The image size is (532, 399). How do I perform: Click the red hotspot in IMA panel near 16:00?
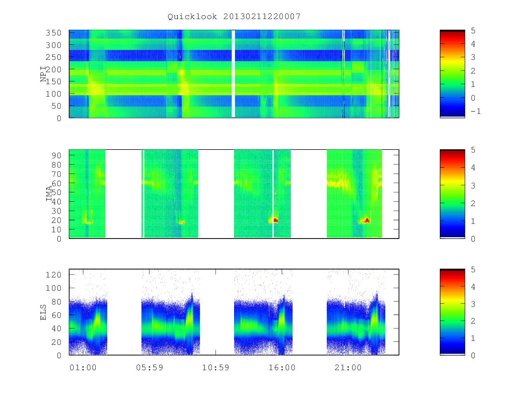pos(275,220)
